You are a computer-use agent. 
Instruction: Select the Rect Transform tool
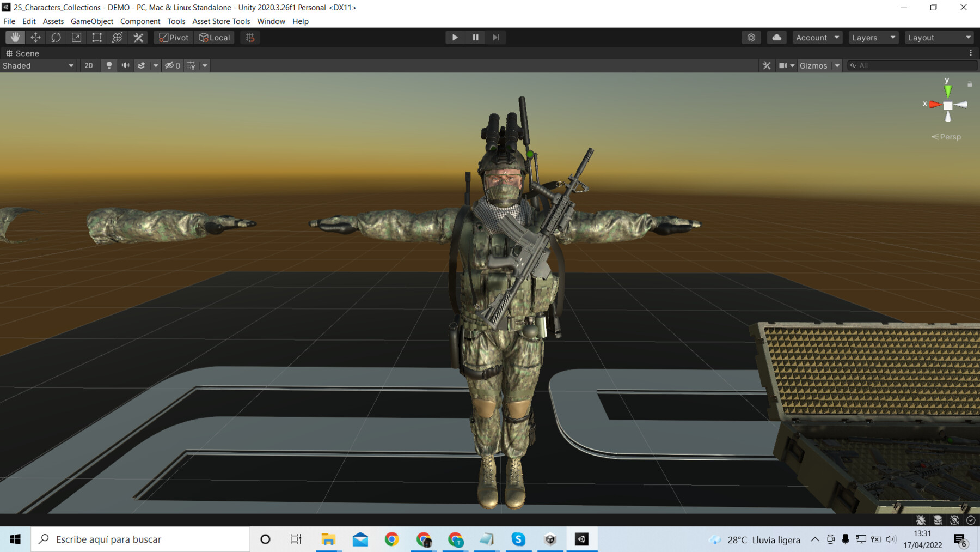tap(96, 37)
